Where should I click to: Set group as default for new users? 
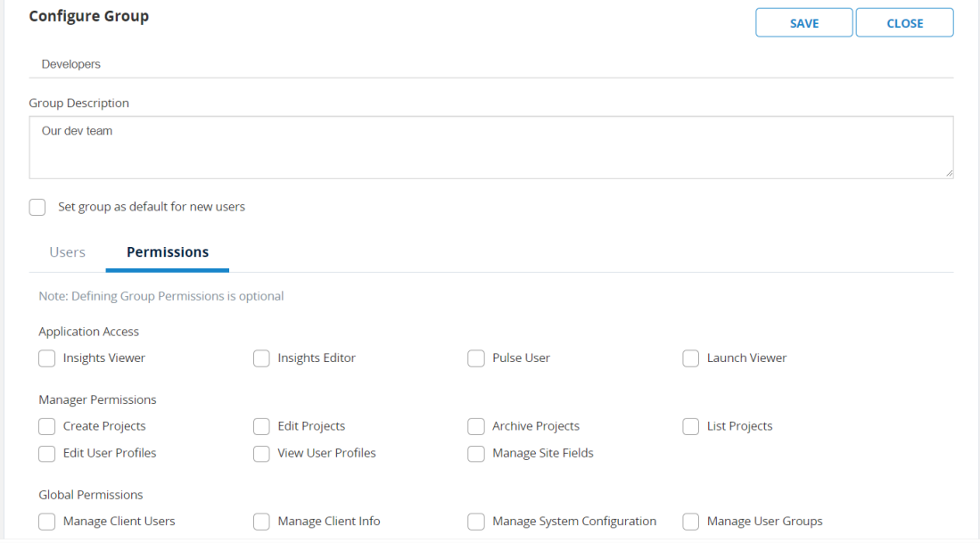click(x=37, y=207)
